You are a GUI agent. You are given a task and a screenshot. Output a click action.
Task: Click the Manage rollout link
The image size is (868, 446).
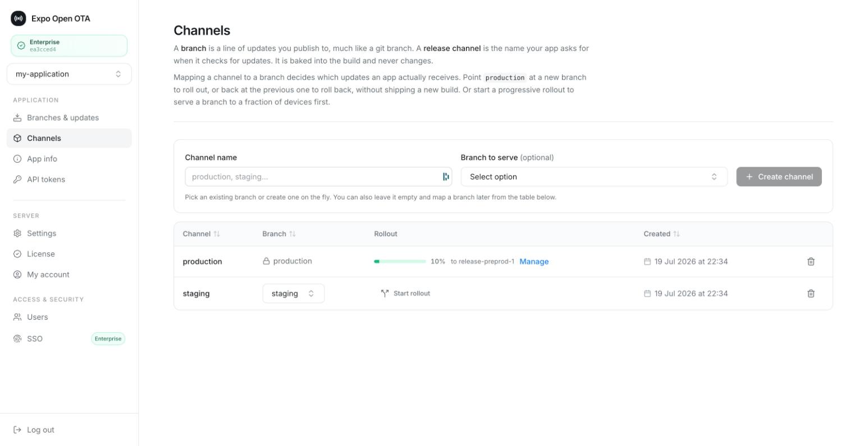(x=534, y=261)
